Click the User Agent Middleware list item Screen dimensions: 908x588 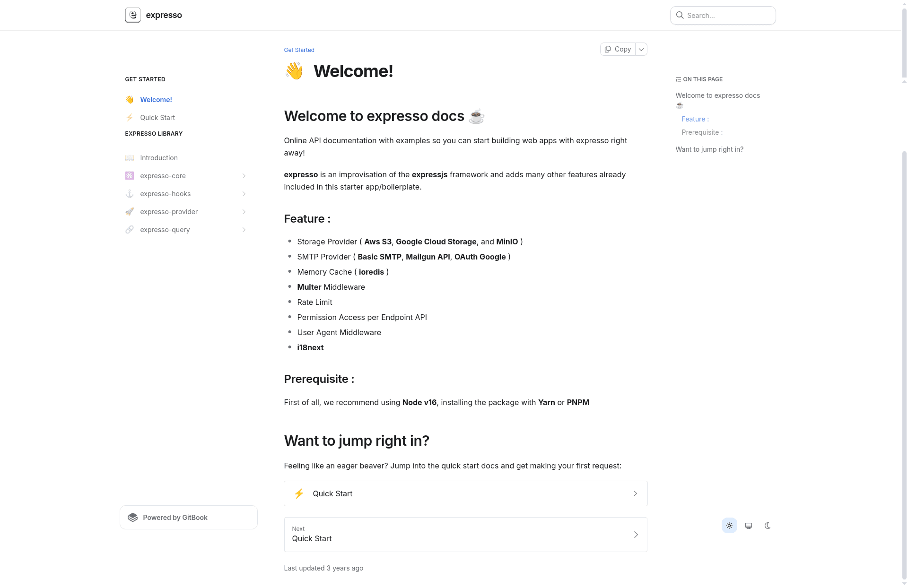339,332
